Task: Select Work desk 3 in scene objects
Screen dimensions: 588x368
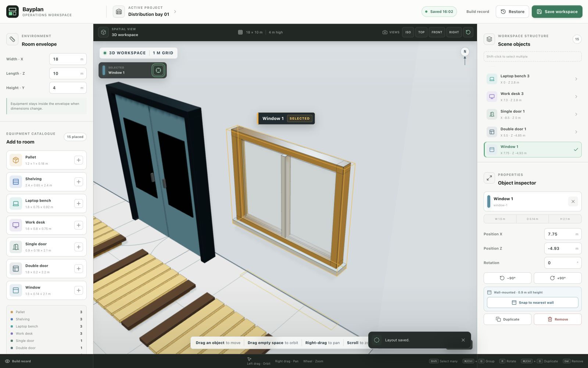Action: coord(533,97)
